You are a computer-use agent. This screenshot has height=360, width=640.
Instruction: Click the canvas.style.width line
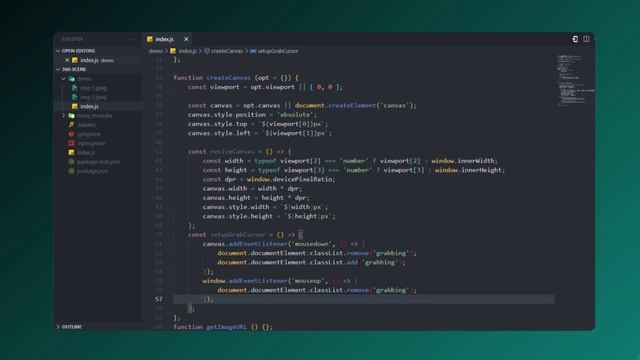[x=265, y=207]
